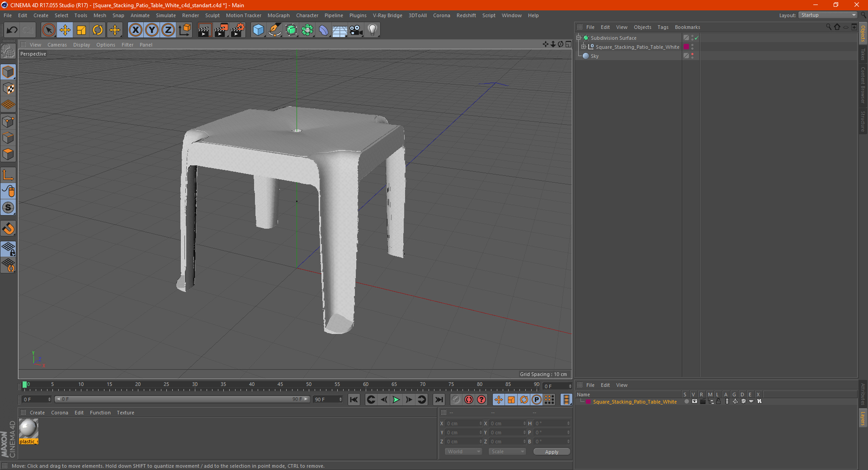
Task: Switch to Points mode
Action: (8, 122)
